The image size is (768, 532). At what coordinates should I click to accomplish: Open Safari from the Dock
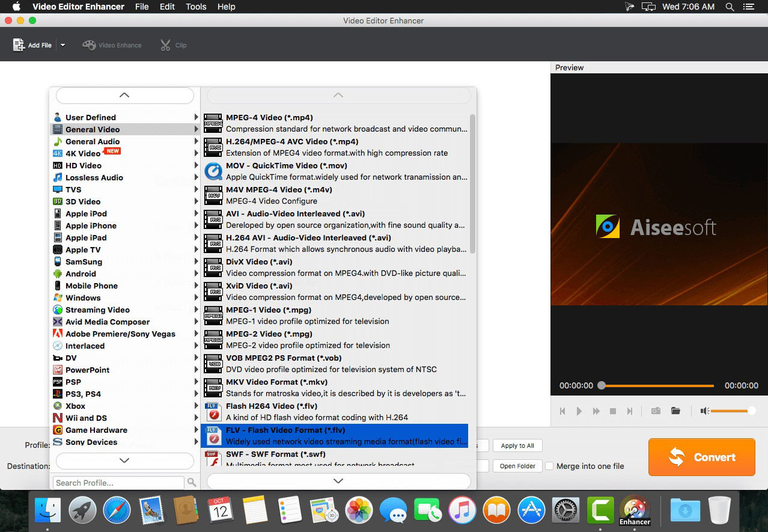(117, 510)
